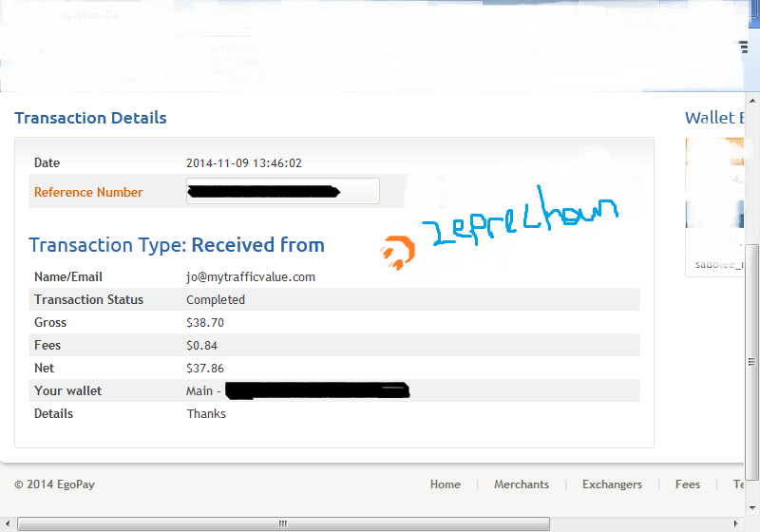This screenshot has width=760, height=532.
Task: Click the vertical scrollbar down arrow
Action: coord(751,507)
